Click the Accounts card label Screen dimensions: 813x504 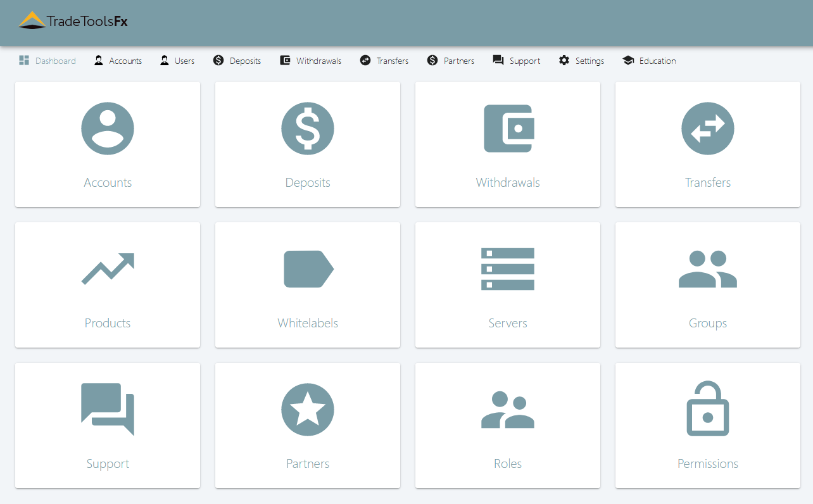point(108,182)
